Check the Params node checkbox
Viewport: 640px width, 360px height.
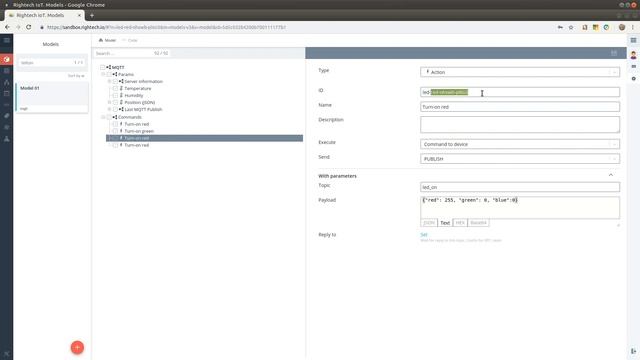coord(109,75)
